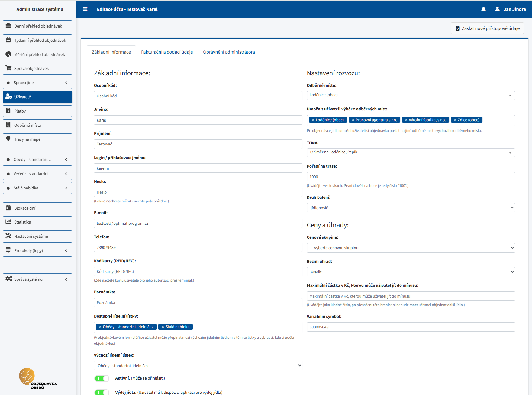Toggle the Výdej jídla switch
Screen dimensions: 532x395
pos(102,392)
